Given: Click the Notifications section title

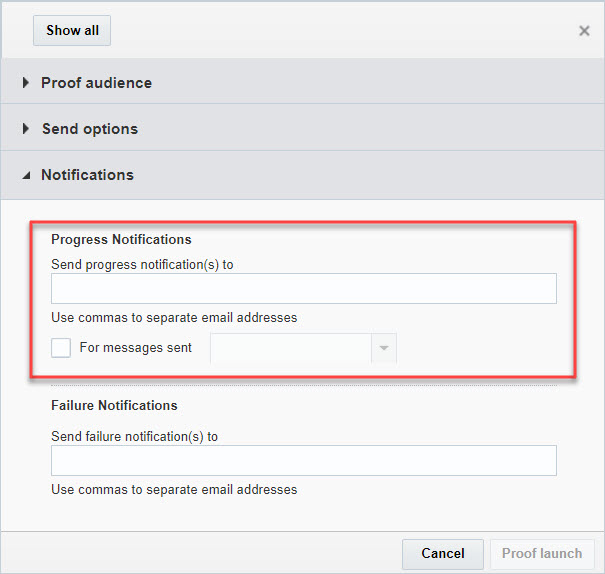Looking at the screenshot, I should (87, 175).
